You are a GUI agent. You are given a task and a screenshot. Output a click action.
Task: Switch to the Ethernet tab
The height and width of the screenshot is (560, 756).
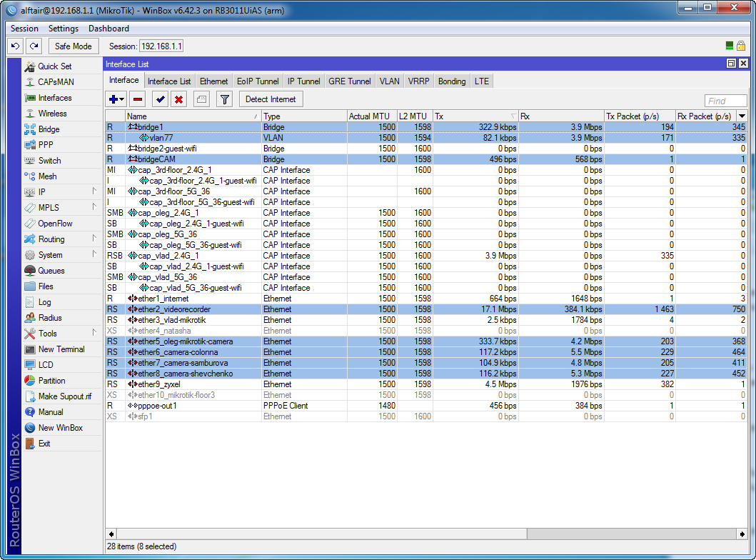point(213,81)
